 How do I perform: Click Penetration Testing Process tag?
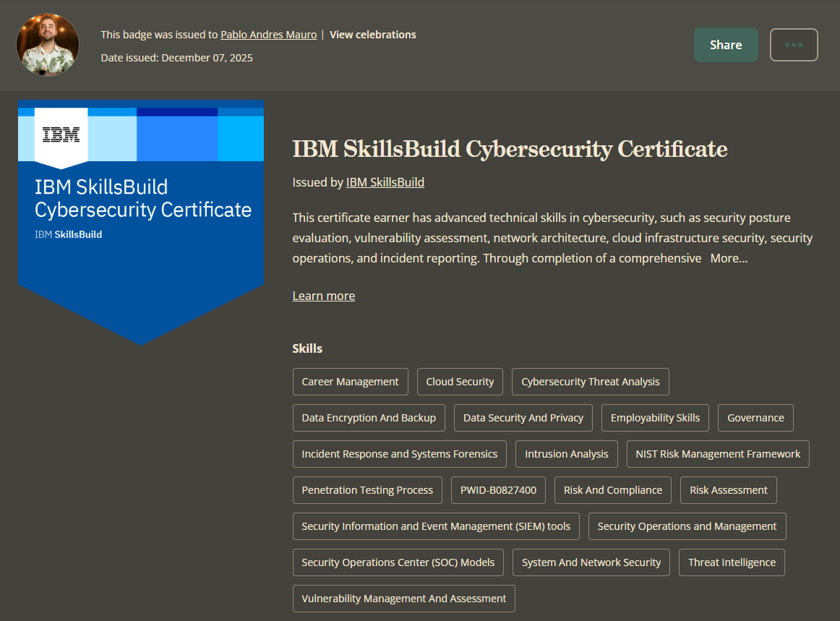point(367,490)
